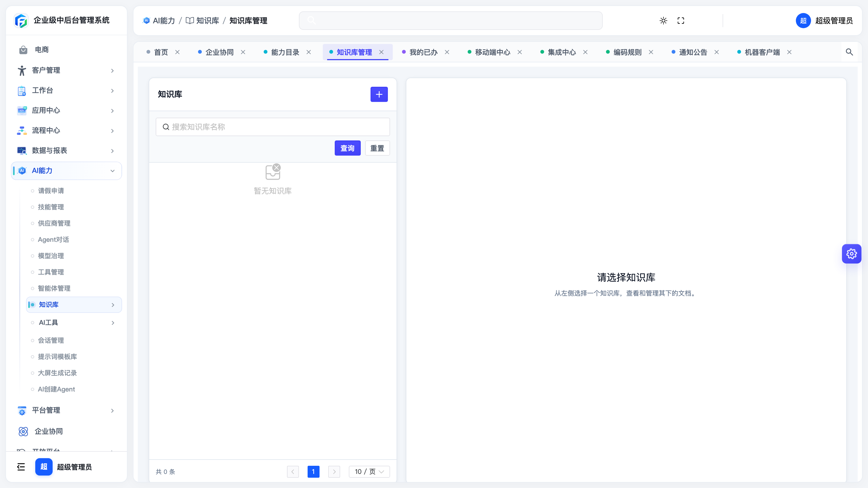Close the 知识库管理 tab
Image resolution: width=868 pixels, height=488 pixels.
(x=381, y=52)
